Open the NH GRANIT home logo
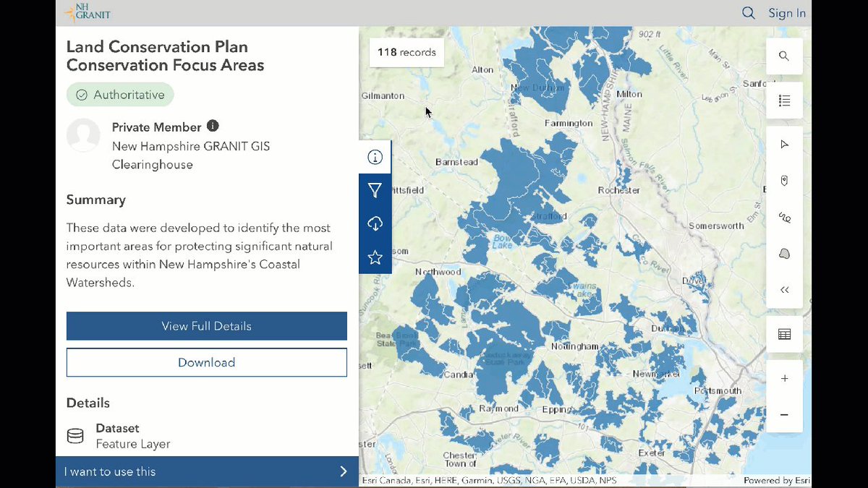The height and width of the screenshot is (488, 868). coord(87,12)
